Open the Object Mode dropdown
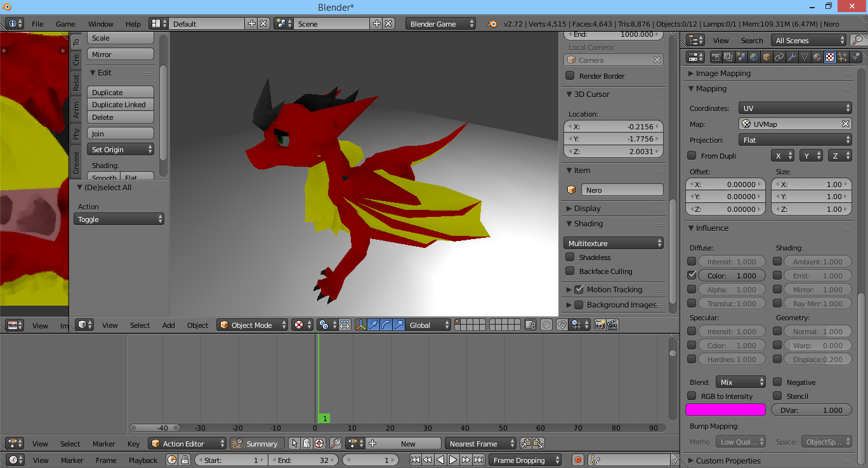Viewport: 868px width, 468px height. click(x=252, y=325)
